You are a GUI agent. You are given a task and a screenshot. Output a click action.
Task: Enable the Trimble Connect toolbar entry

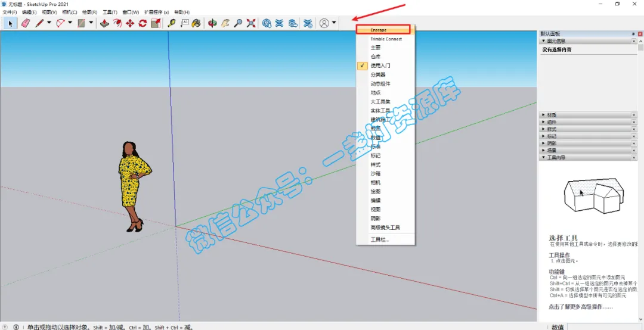(386, 39)
